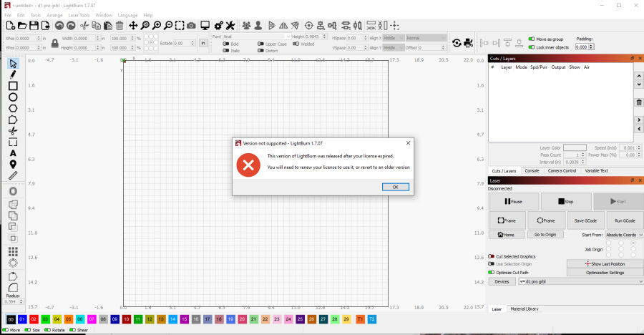The image size is (644, 335).
Task: Click the Home button
Action: pyautogui.click(x=506, y=235)
